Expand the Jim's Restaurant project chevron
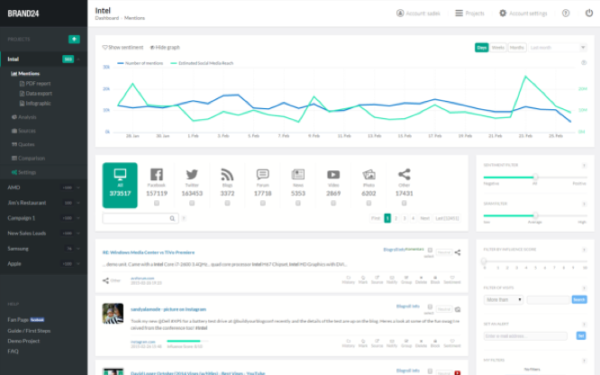The height and width of the screenshot is (375, 600). pyautogui.click(x=78, y=203)
